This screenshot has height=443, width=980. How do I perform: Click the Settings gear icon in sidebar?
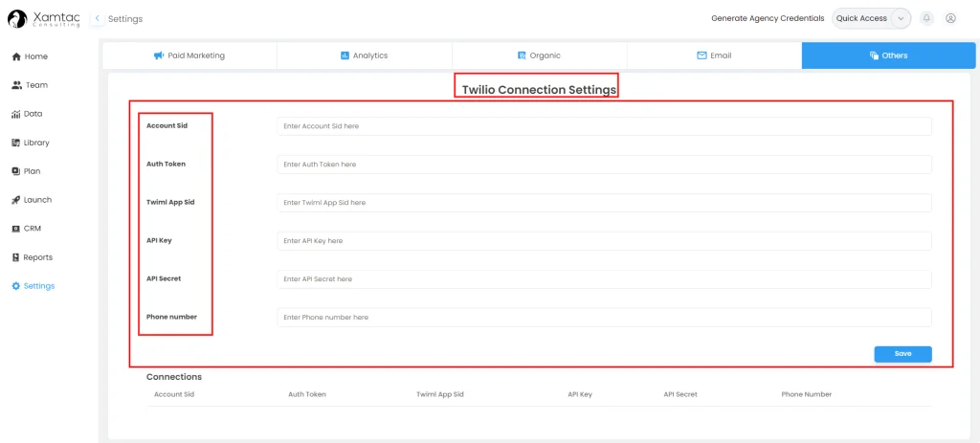tap(16, 286)
